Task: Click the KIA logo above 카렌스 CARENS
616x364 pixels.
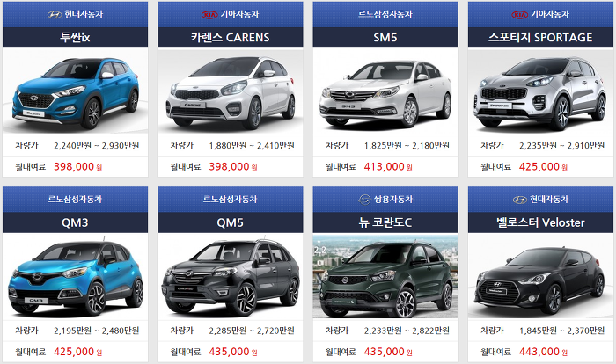Action: 209,15
